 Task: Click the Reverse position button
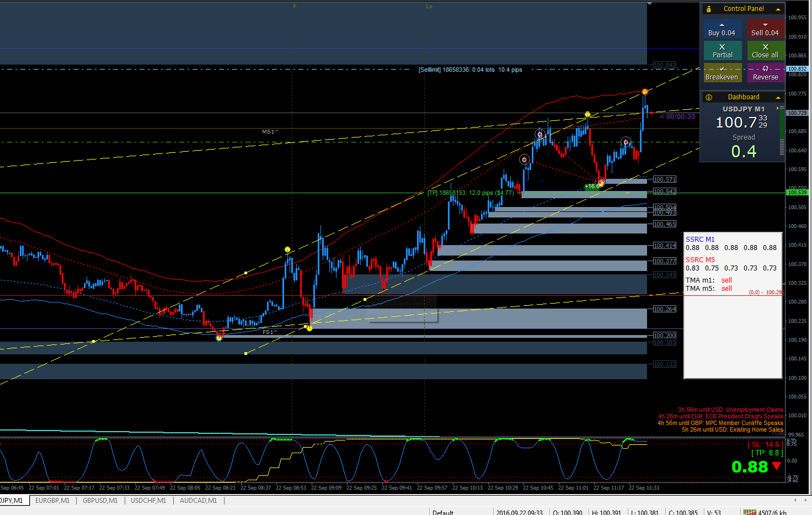point(766,73)
